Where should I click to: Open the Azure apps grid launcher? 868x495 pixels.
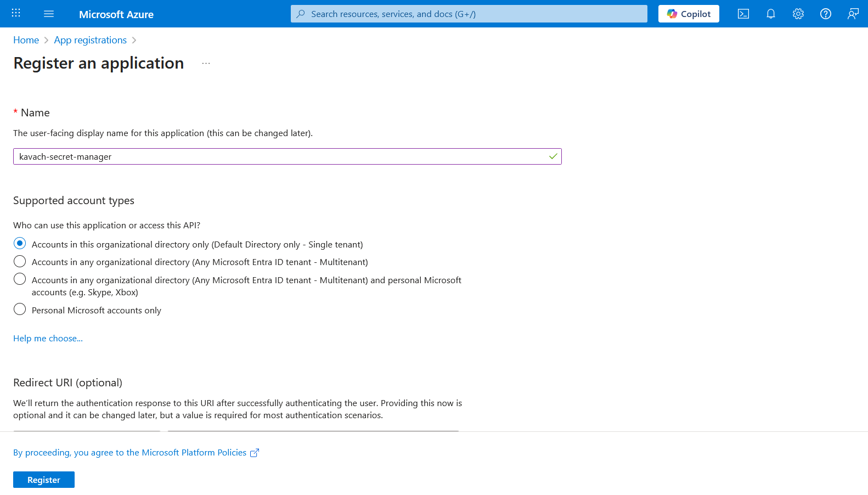tap(16, 13)
